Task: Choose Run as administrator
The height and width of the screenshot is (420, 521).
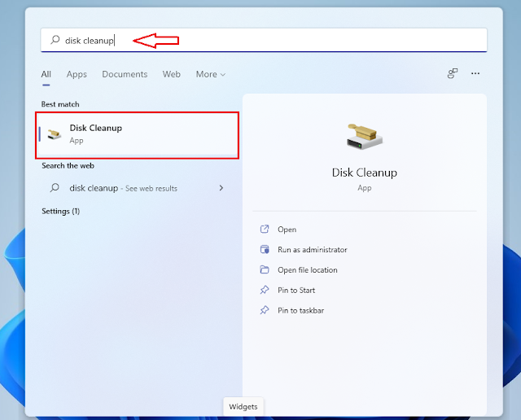Action: point(313,250)
